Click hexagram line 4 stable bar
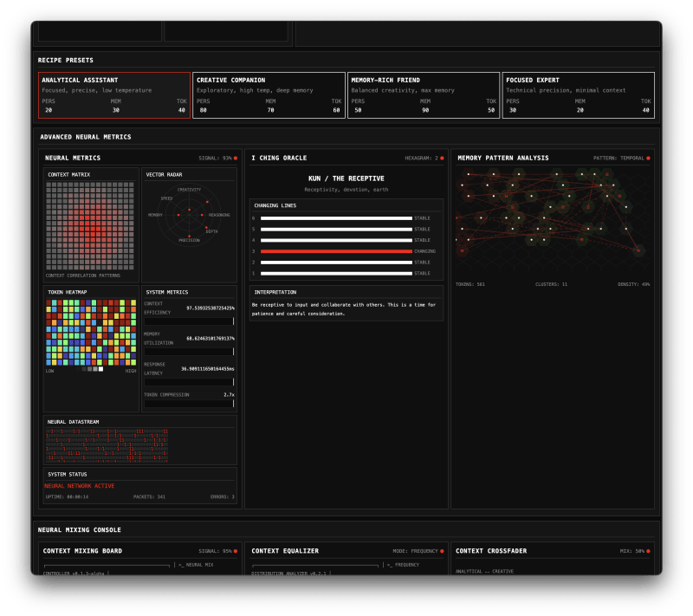Viewport: 693px width, 616px height. (x=336, y=240)
